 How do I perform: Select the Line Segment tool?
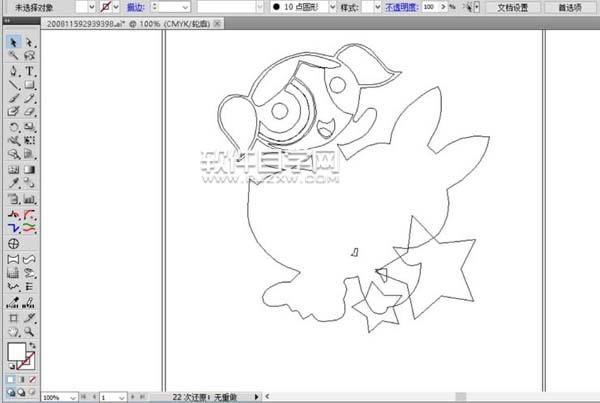click(x=13, y=85)
